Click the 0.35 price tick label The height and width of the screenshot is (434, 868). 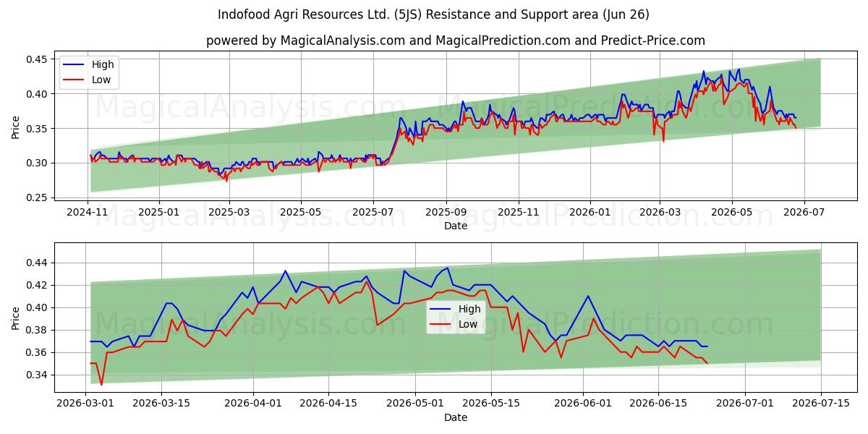tap(36, 129)
